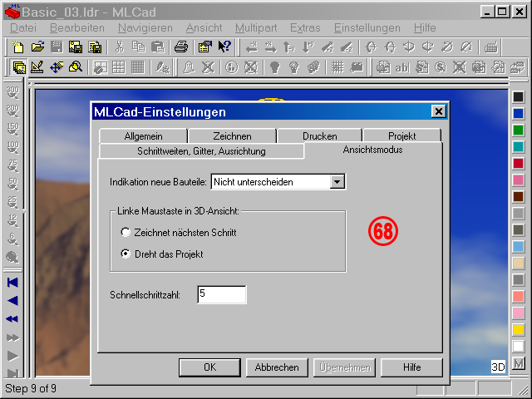The image size is (532, 399).
Task: Fast step backward double arrow
Action: tap(13, 319)
